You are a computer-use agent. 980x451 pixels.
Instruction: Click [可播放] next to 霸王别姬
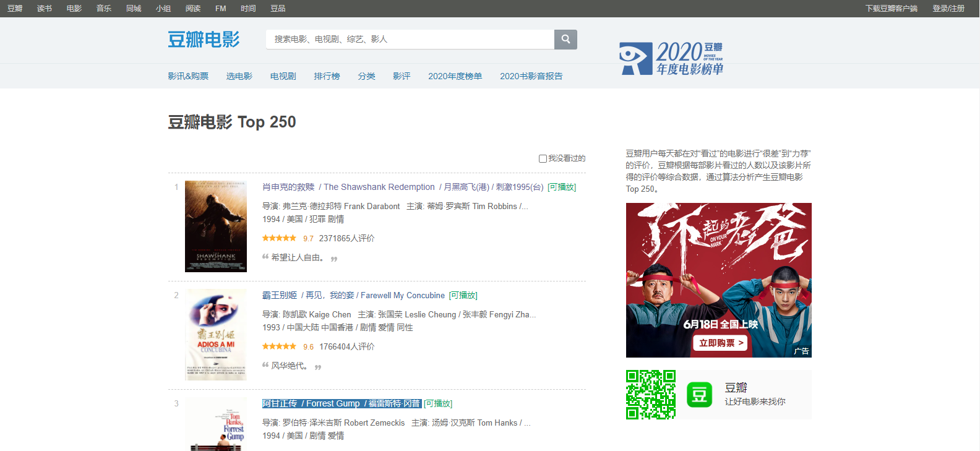point(463,295)
